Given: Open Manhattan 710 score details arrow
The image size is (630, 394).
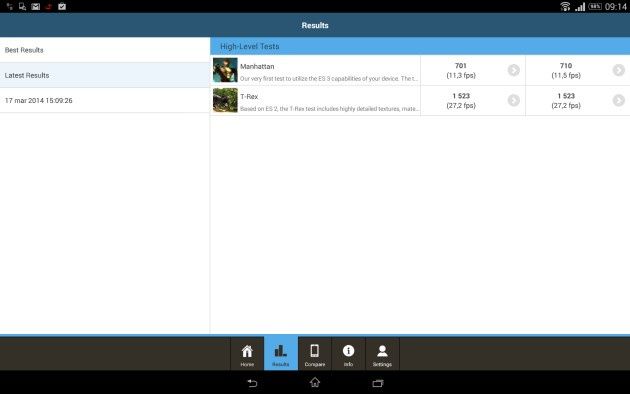Looking at the screenshot, I should click(x=619, y=70).
